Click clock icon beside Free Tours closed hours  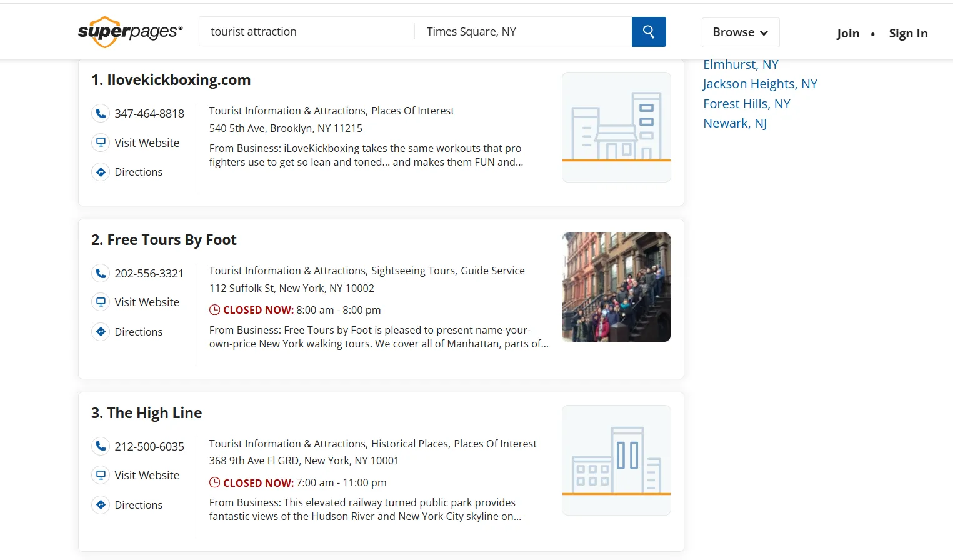[x=214, y=309]
